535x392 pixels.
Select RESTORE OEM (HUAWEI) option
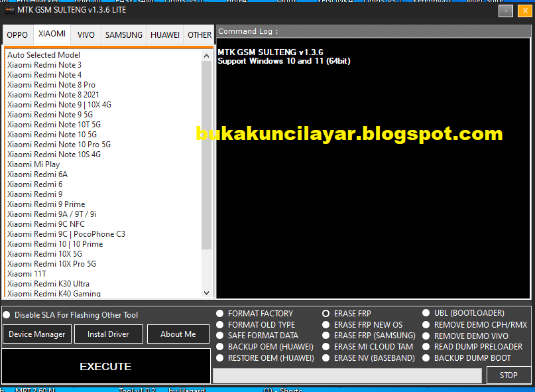[266, 358]
